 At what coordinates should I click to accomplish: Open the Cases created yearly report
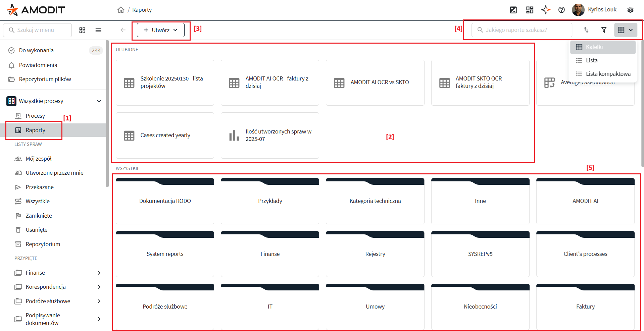coord(165,135)
